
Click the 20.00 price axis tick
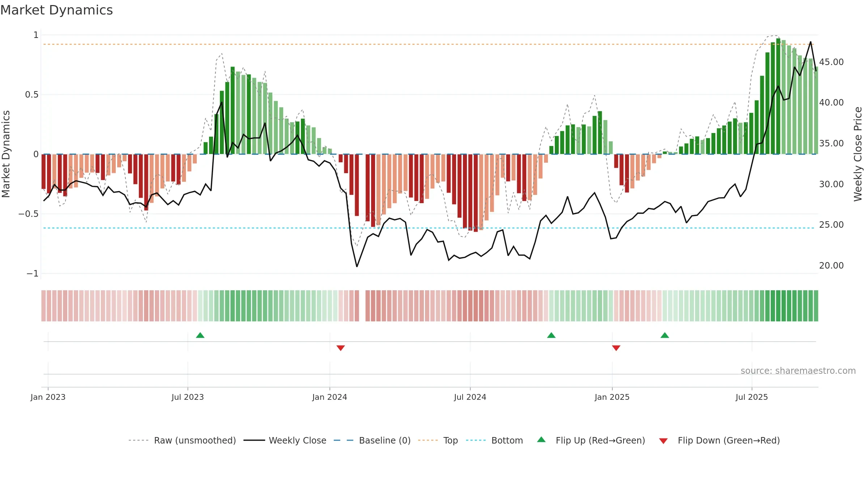click(x=831, y=265)
